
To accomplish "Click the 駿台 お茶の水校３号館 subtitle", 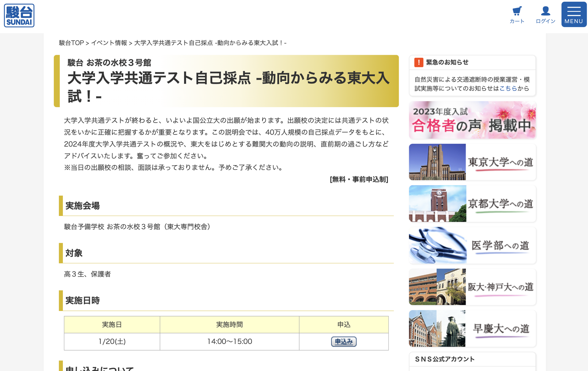I will 109,62.
